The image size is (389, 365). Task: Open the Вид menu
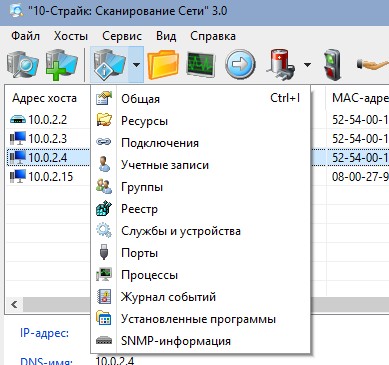[166, 36]
